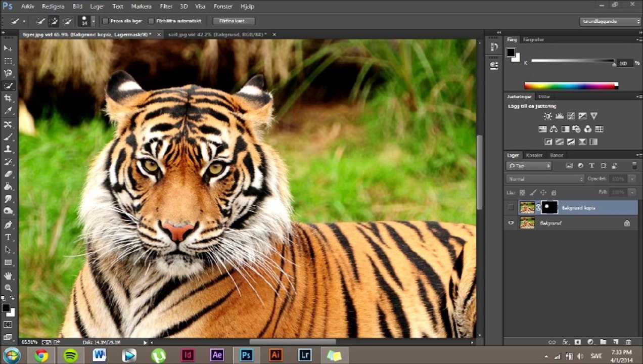Click the layer mask thumbnail
The height and width of the screenshot is (364, 643).
[x=549, y=207]
